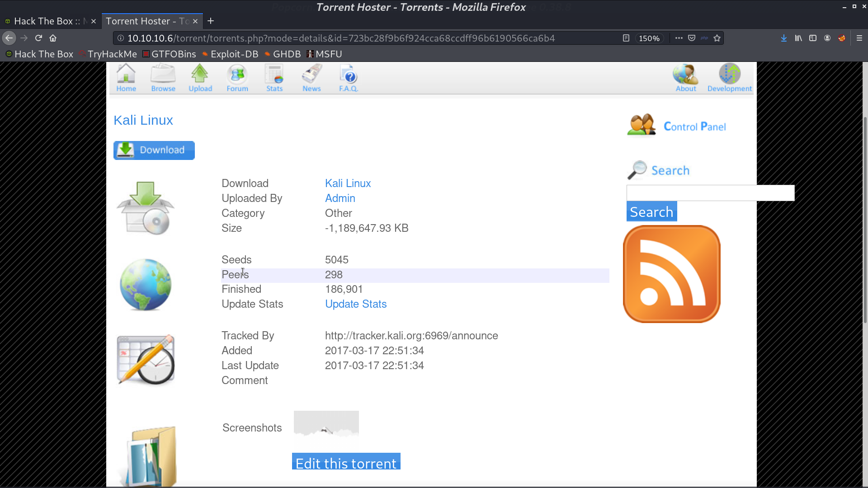Open Hack The Box bookmark
This screenshot has height=488, width=868.
click(39, 54)
